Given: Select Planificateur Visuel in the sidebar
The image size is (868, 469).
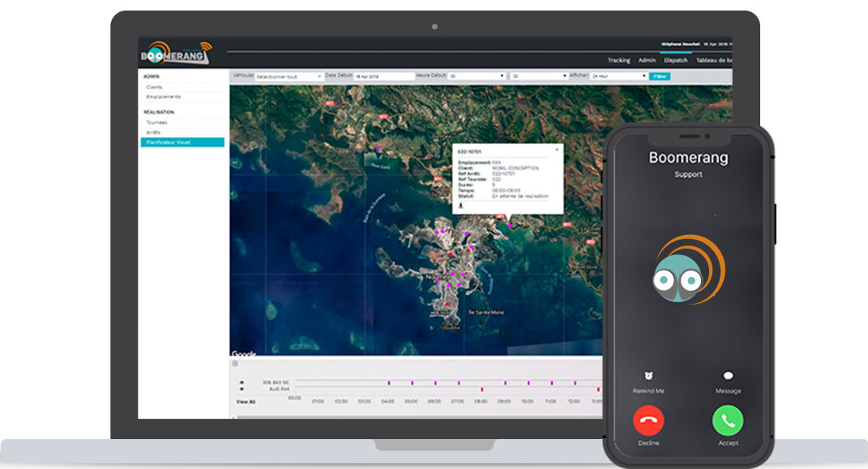Looking at the screenshot, I should 182,142.
